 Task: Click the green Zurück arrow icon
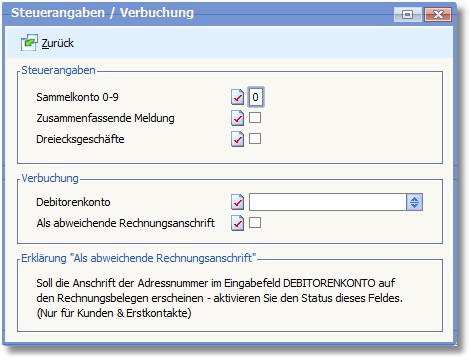click(x=29, y=43)
